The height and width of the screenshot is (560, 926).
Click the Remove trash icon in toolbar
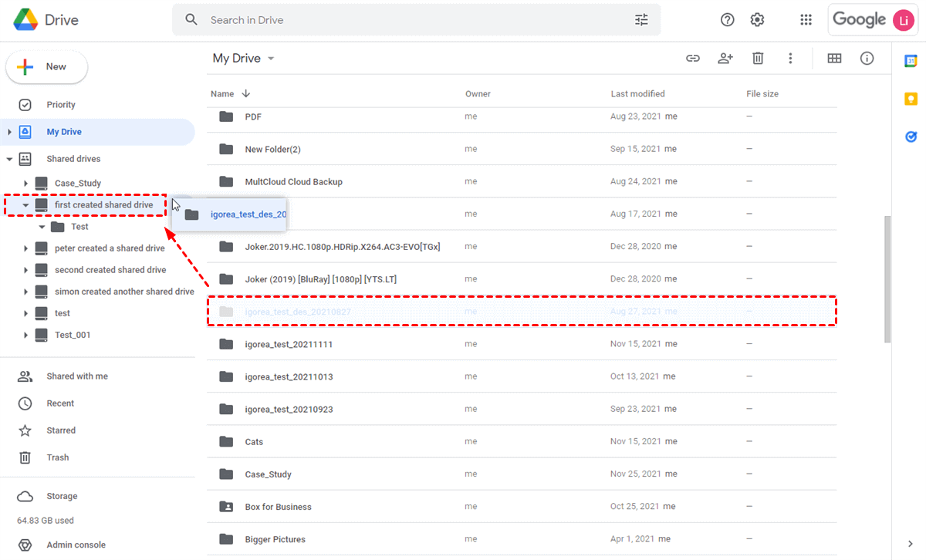point(759,58)
